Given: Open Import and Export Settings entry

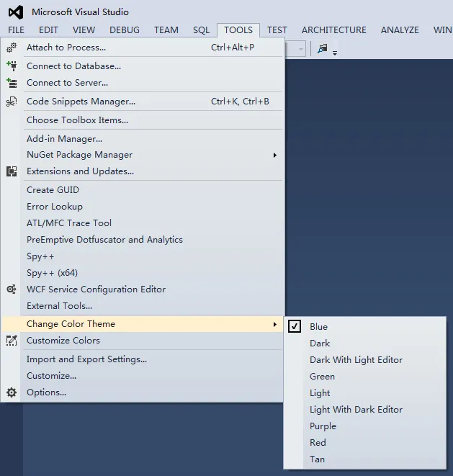Looking at the screenshot, I should pos(143,359).
